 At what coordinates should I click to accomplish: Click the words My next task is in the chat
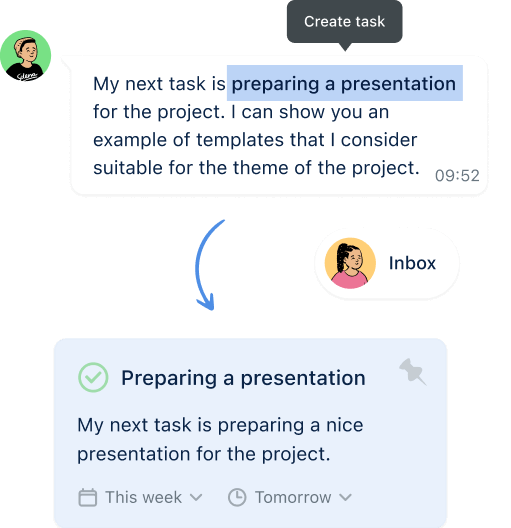tap(159, 84)
